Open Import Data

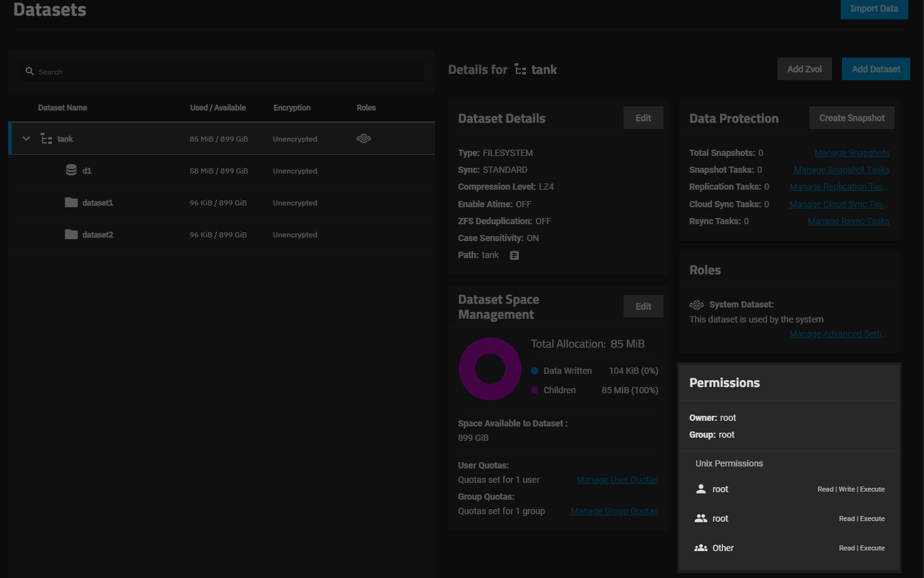point(874,9)
